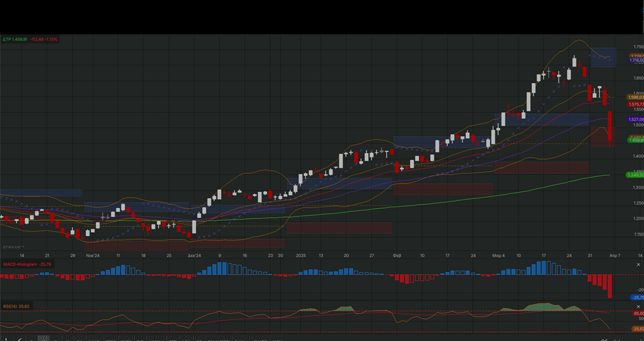Click the 1.400 price axis label

[x=639, y=156]
